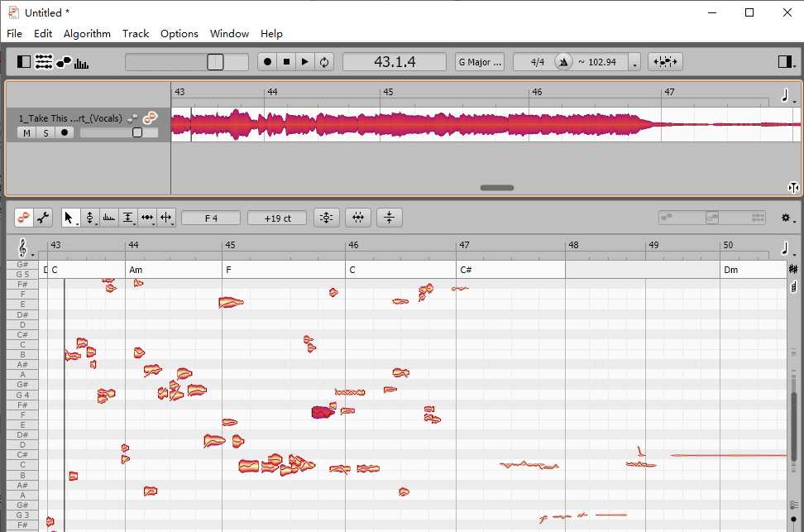The width and height of the screenshot is (804, 532).
Task: Open the Correct Pitch macro
Action: (326, 218)
